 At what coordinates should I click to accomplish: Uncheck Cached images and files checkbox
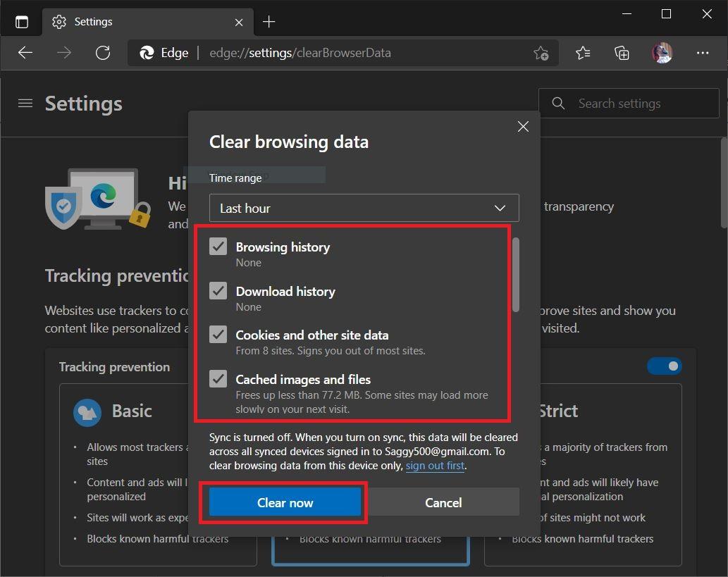[218, 379]
